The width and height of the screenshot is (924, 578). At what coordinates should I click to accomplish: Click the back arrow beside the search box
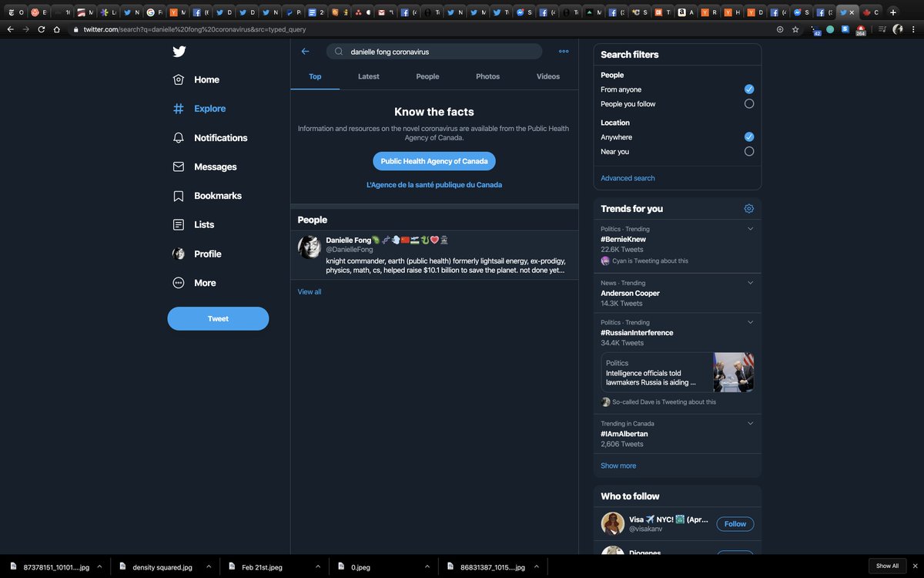[305, 52]
